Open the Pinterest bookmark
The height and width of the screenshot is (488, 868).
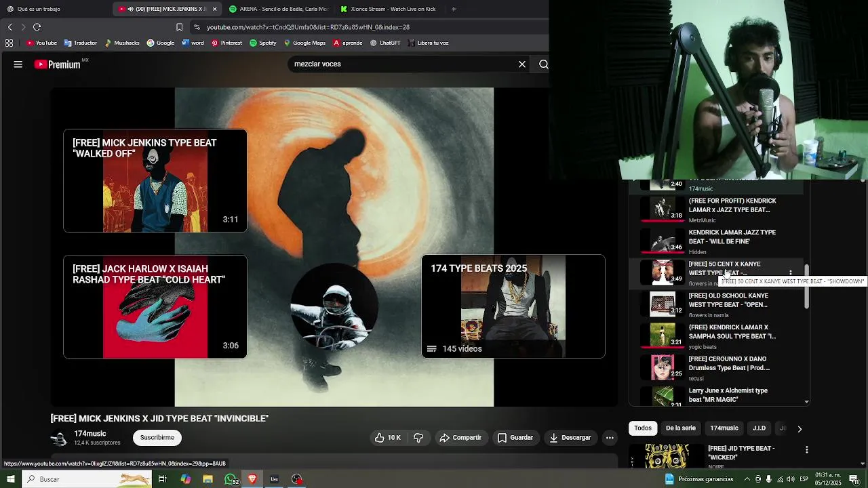(x=226, y=43)
